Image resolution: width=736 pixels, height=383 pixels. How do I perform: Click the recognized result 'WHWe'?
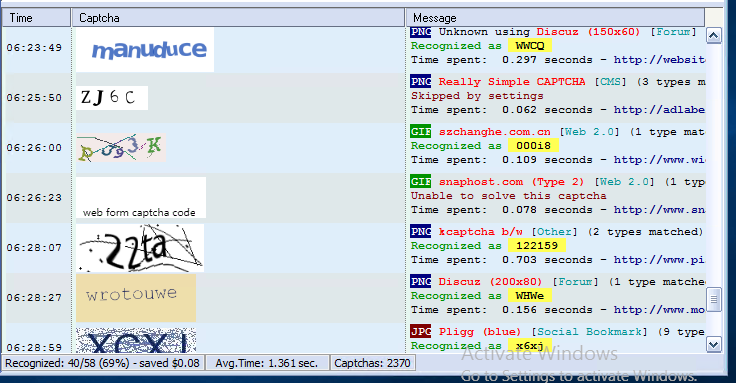tap(530, 296)
